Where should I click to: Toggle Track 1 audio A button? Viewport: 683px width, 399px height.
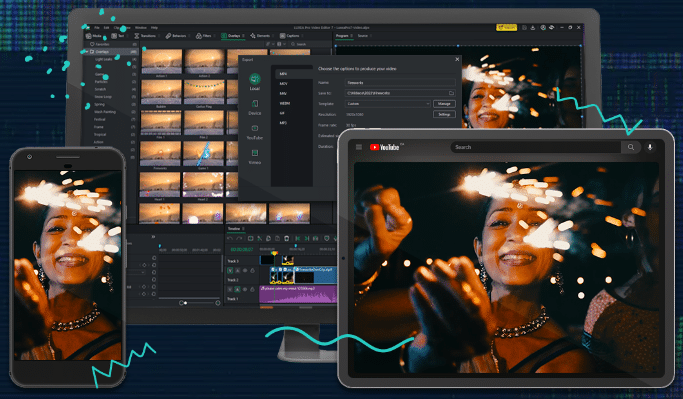pyautogui.click(x=237, y=289)
